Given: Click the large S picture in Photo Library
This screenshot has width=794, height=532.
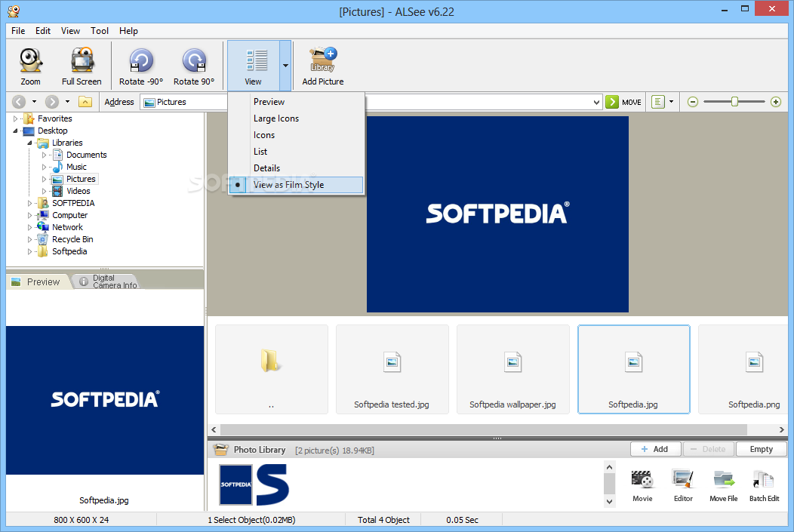Looking at the screenshot, I should click(x=272, y=484).
